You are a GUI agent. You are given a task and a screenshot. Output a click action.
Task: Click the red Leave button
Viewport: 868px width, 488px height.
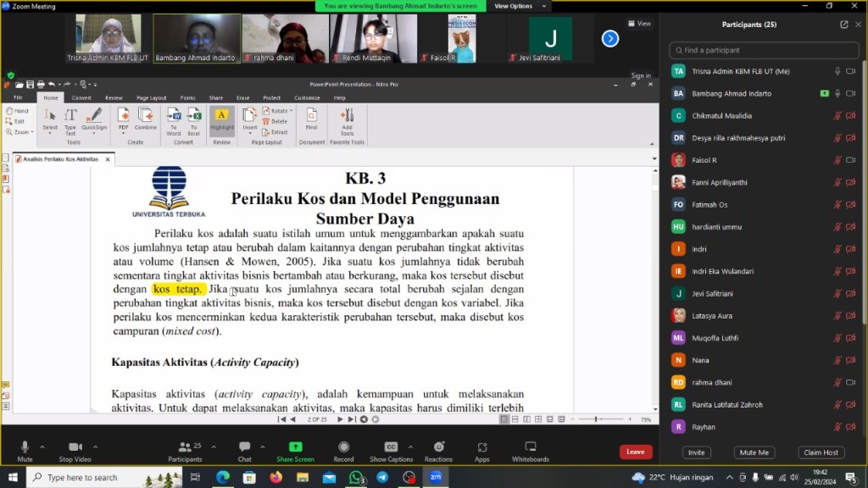point(635,452)
